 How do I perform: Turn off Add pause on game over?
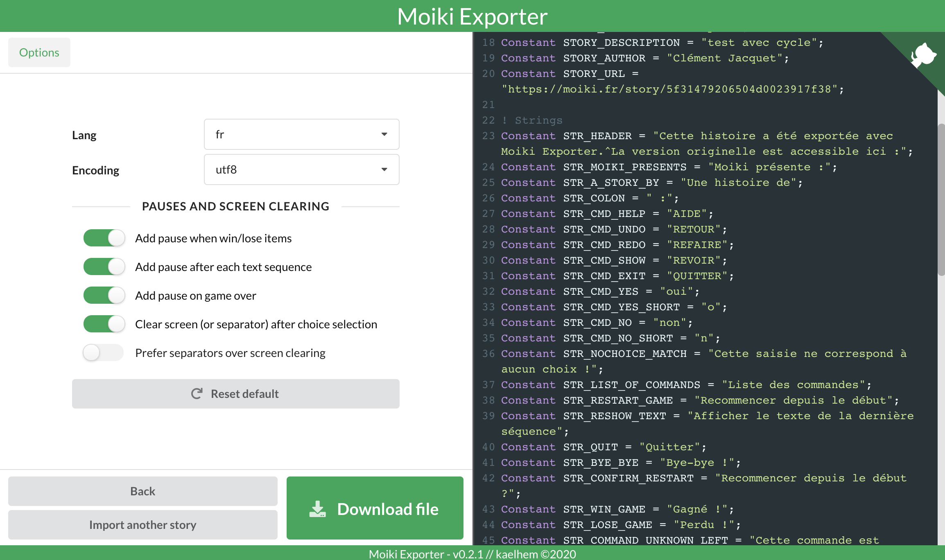[104, 296]
